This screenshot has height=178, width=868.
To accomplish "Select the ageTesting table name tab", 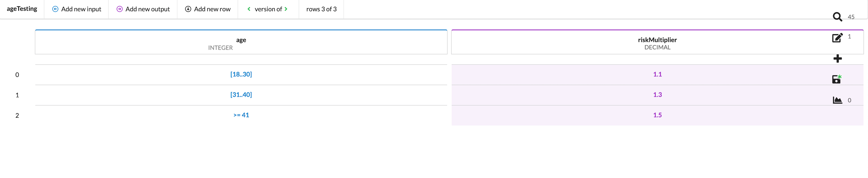I will (x=22, y=9).
